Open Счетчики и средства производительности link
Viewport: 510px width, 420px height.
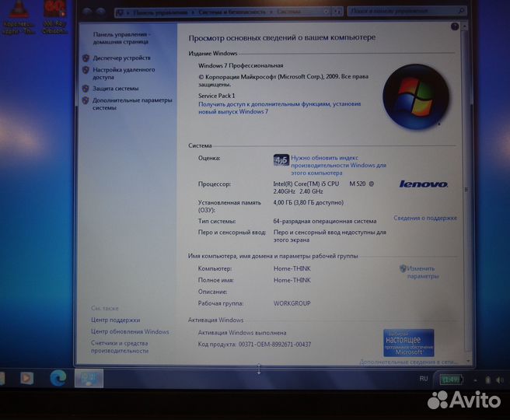120,347
